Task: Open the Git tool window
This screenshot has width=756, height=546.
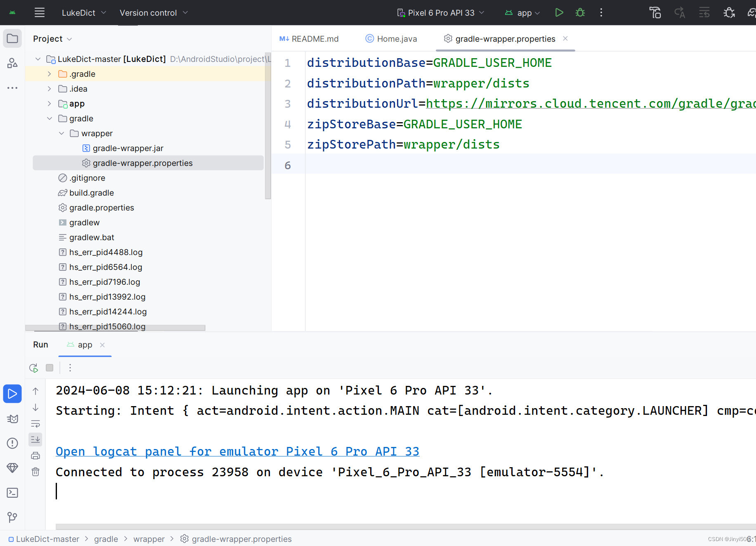Action: 12,517
